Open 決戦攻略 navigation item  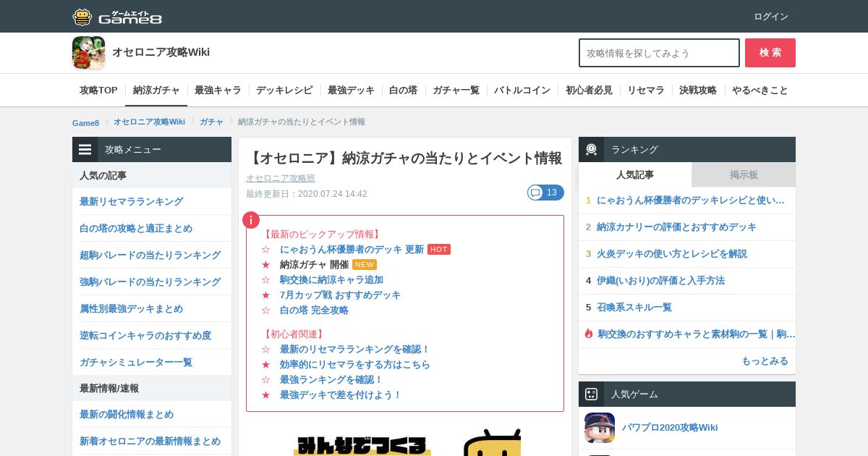tap(698, 90)
